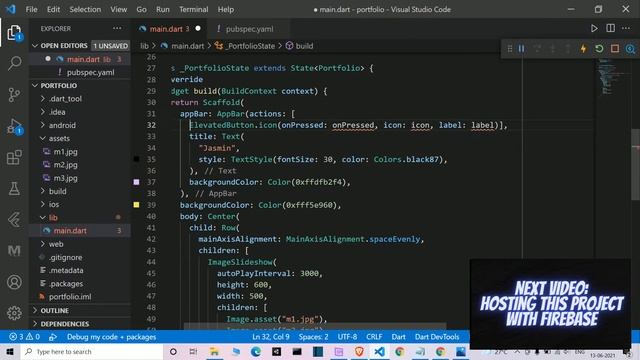Click the Run play icon in editor title
640x360 pixels.
(x=594, y=29)
